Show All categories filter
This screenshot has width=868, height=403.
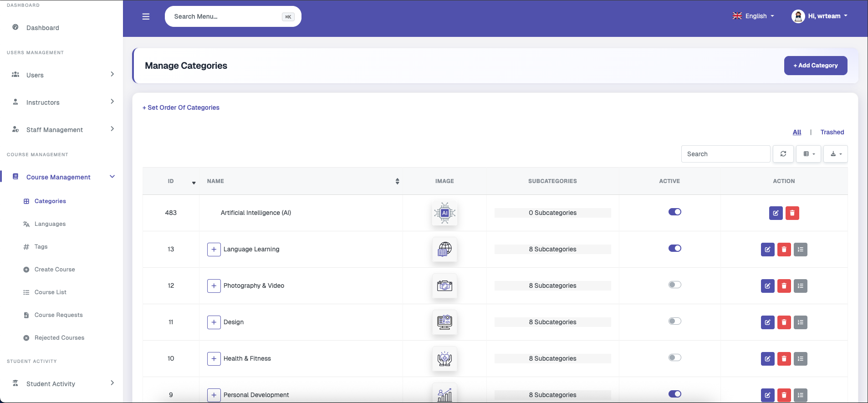click(x=797, y=132)
